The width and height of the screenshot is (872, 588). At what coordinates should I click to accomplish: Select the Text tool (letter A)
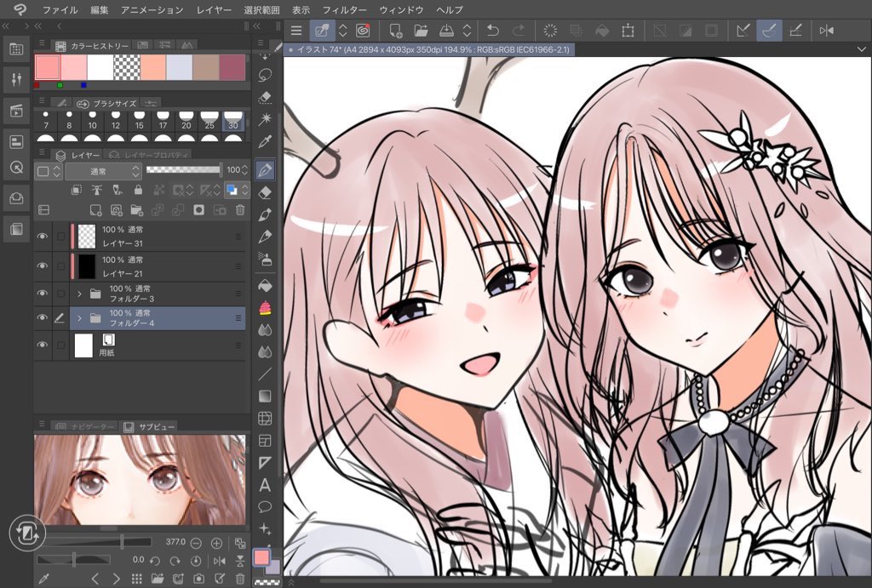265,485
